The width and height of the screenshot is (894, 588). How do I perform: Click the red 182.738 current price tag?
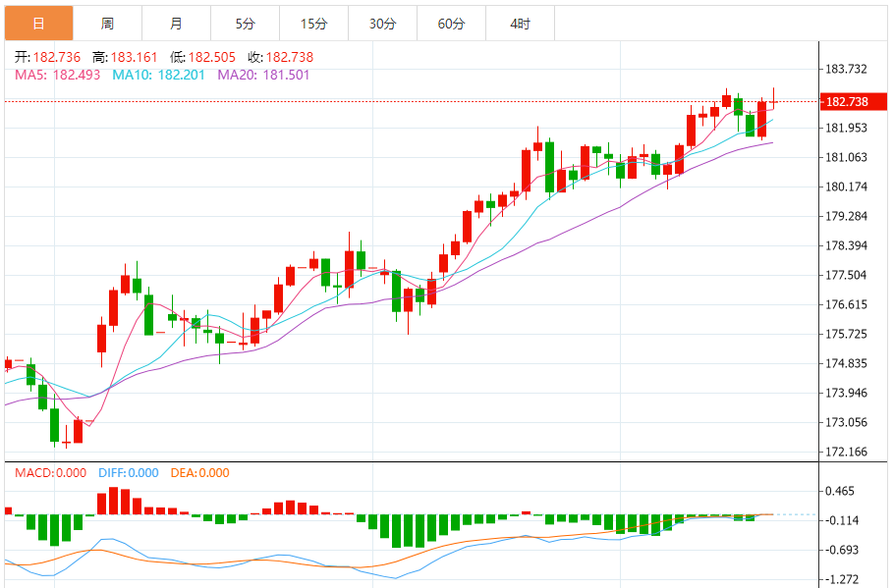pos(846,102)
